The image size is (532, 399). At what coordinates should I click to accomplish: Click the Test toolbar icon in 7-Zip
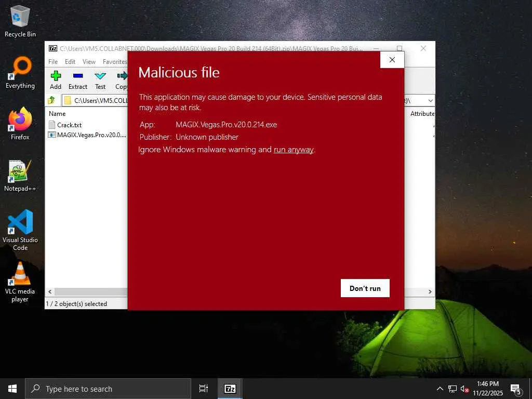[x=100, y=81]
